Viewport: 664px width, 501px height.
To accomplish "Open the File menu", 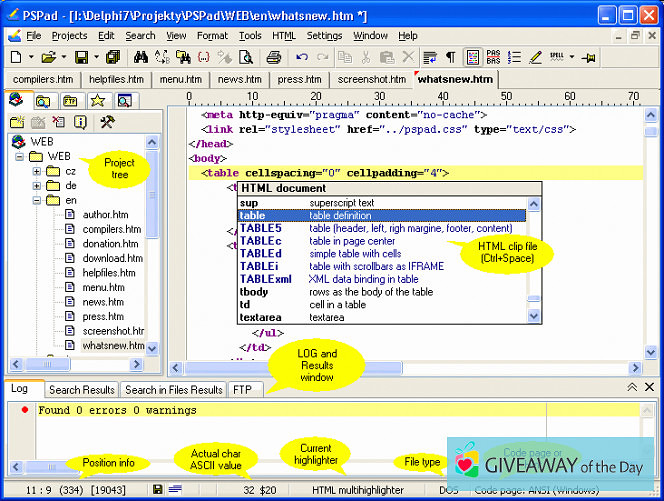I will click(33, 36).
